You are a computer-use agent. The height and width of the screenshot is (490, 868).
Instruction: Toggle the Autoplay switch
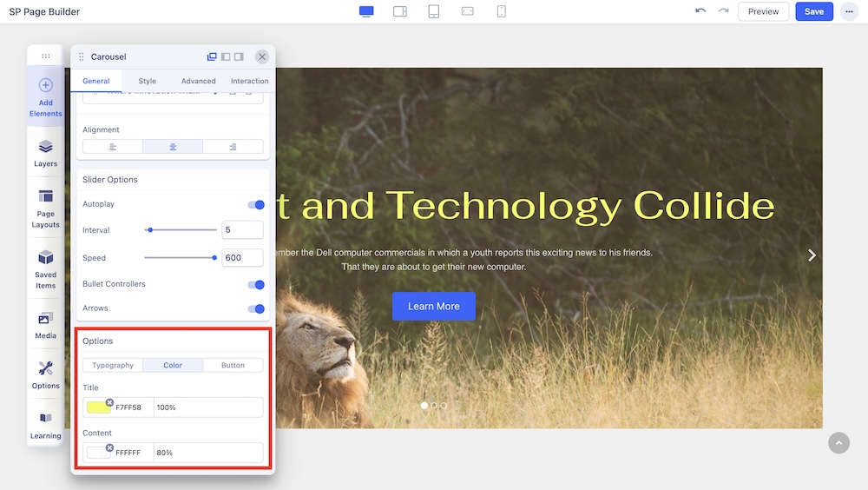click(256, 205)
